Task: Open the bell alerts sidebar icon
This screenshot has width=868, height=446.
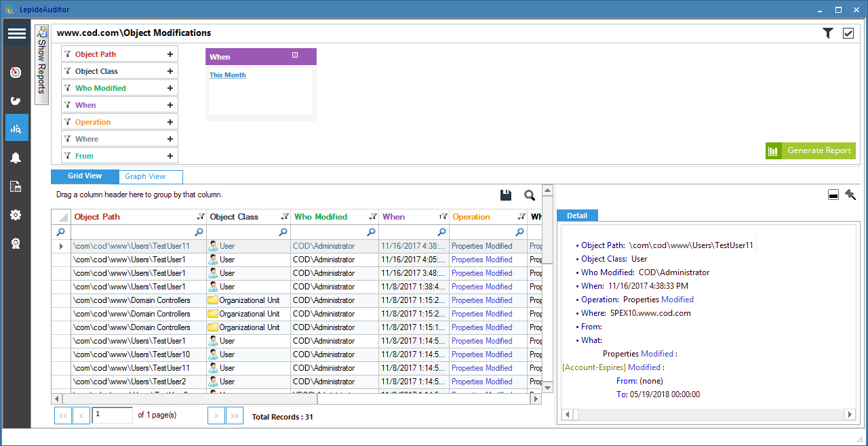Action: point(16,158)
